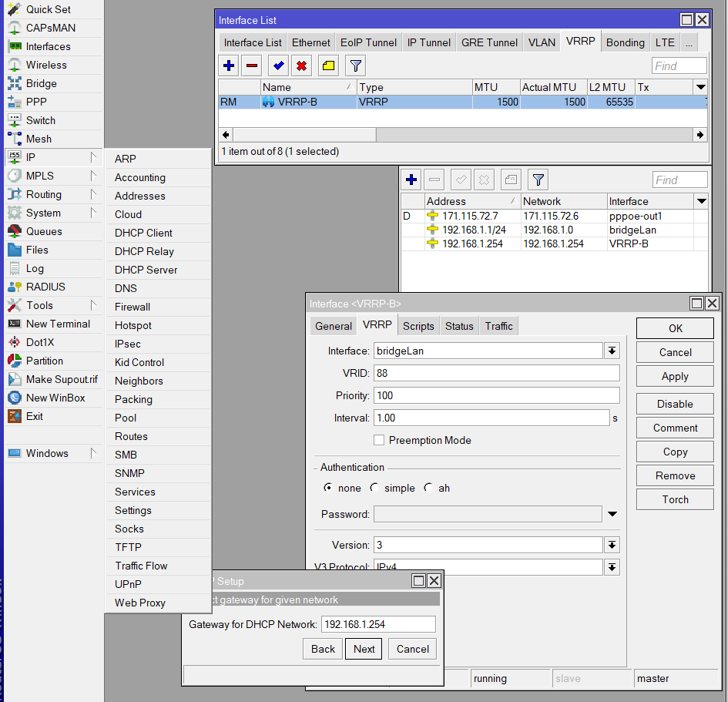Image resolution: width=728 pixels, height=702 pixels.
Task: Click the Interface List horizontal scrollbar
Action: (304, 134)
